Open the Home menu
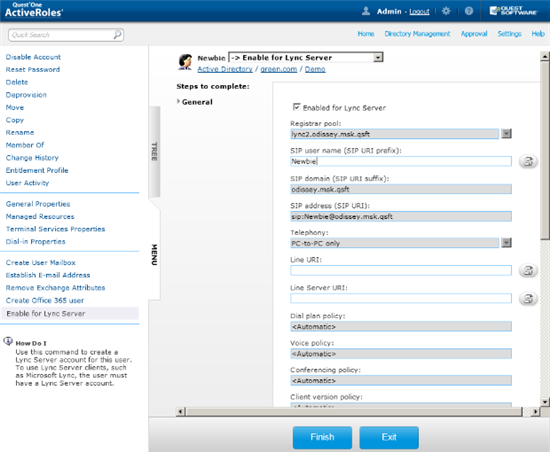The image size is (550, 452). pos(365,34)
